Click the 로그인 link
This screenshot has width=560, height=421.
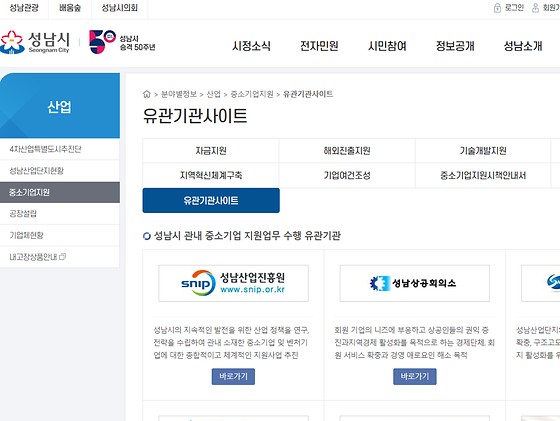514,8
